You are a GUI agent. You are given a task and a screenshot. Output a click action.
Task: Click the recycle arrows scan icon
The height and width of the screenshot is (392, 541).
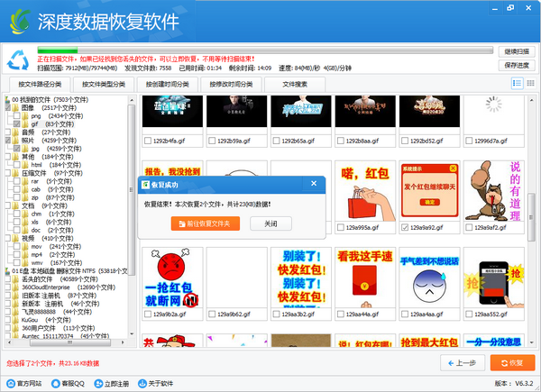(x=18, y=60)
